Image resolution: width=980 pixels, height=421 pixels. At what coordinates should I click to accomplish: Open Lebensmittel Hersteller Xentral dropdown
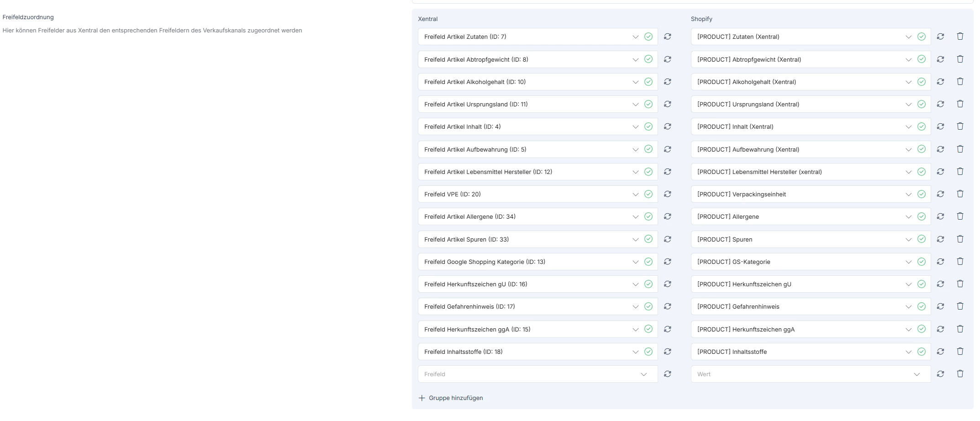tap(635, 172)
